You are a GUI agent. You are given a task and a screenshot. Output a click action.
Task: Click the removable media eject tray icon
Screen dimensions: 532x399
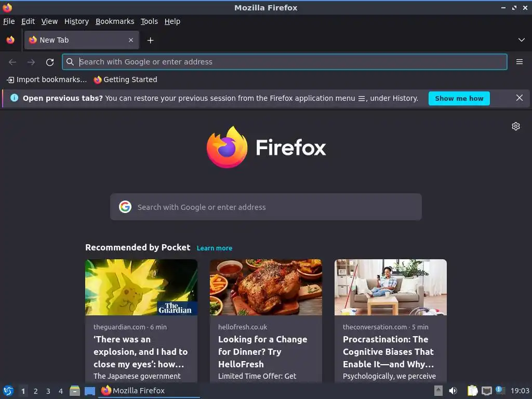click(x=438, y=391)
